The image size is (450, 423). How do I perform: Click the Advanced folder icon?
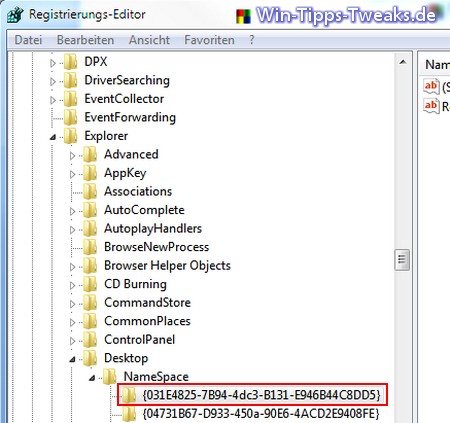pos(90,154)
